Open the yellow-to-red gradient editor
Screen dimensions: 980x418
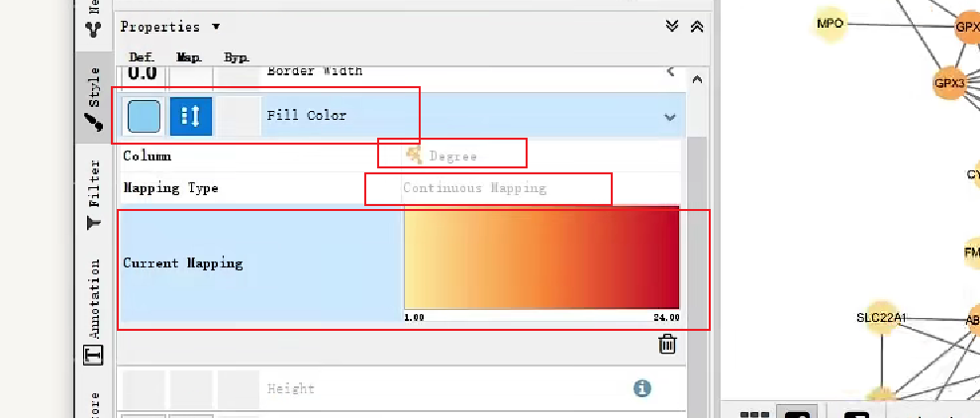[541, 259]
